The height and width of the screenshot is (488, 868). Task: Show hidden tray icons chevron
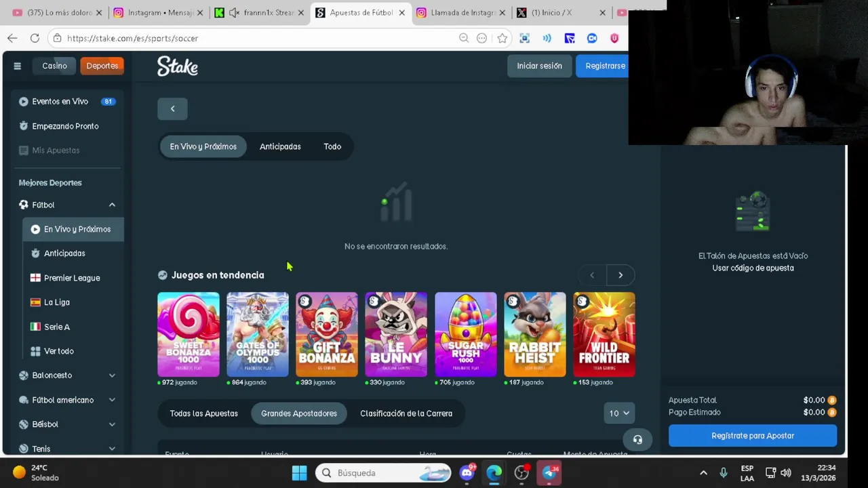pos(703,473)
